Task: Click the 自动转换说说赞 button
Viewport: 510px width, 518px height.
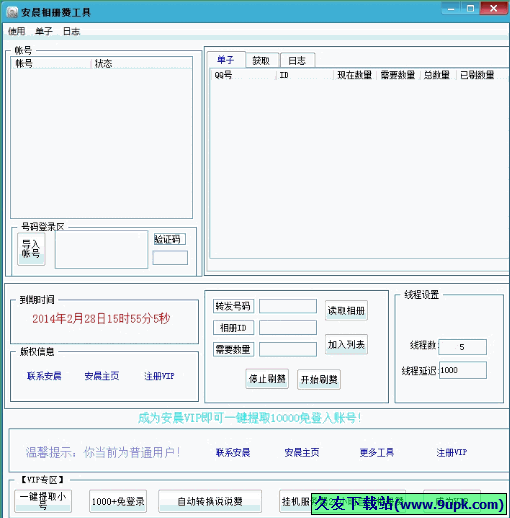Action: (210, 501)
